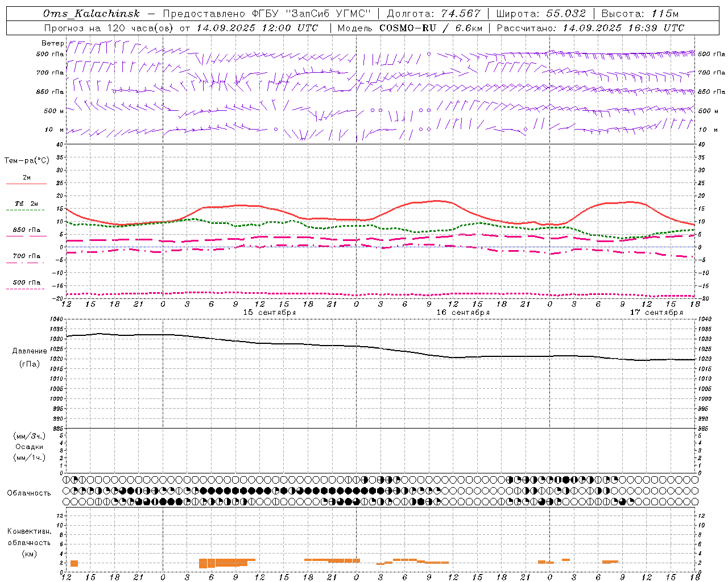Select the 700 гПа temperature legend label

(x=27, y=256)
